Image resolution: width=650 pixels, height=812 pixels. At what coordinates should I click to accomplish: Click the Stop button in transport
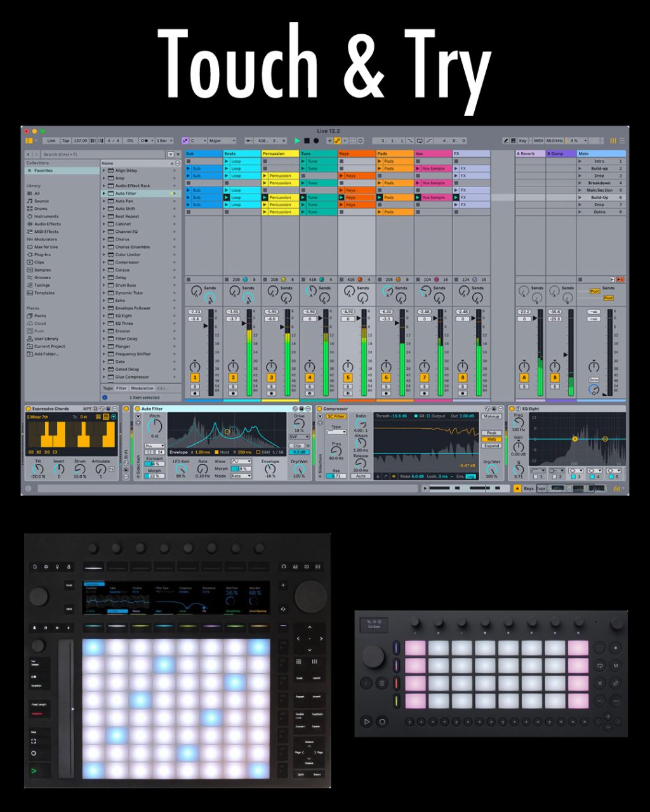[x=307, y=140]
